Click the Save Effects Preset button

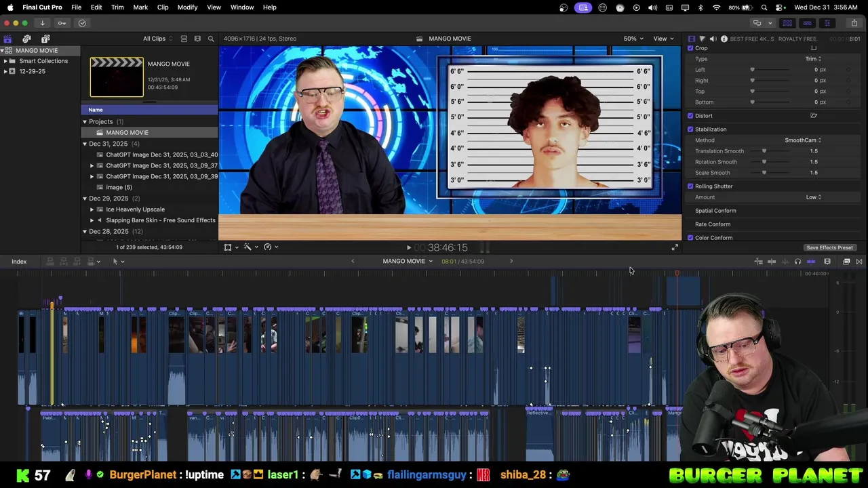[x=829, y=248]
